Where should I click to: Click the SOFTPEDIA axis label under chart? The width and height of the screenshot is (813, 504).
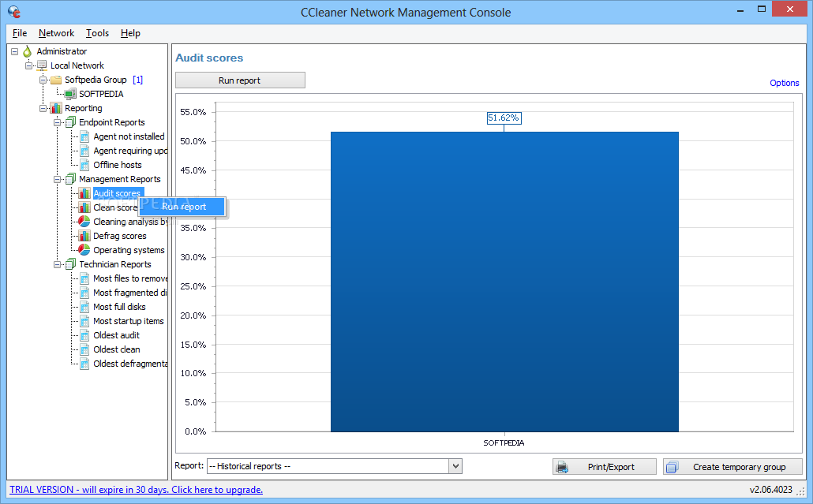(504, 443)
